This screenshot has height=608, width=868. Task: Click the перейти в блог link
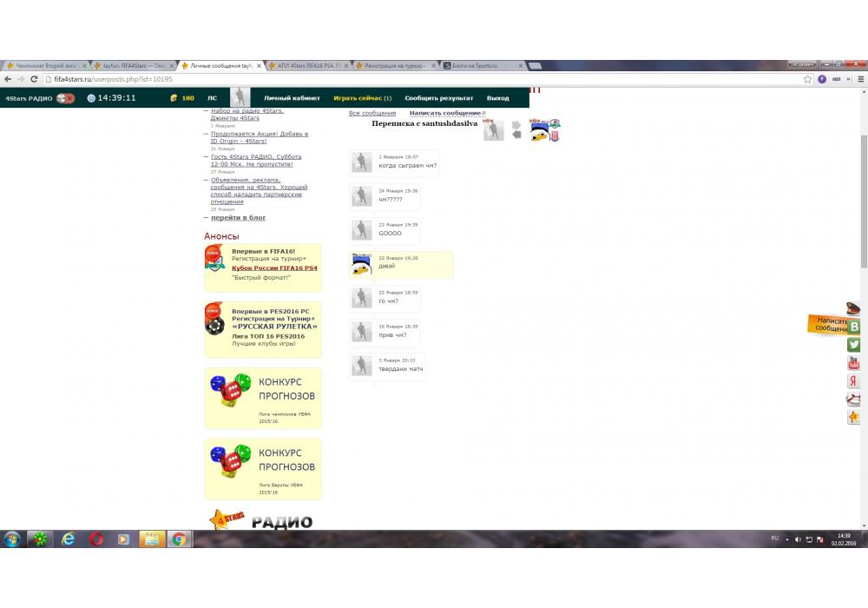click(x=238, y=218)
